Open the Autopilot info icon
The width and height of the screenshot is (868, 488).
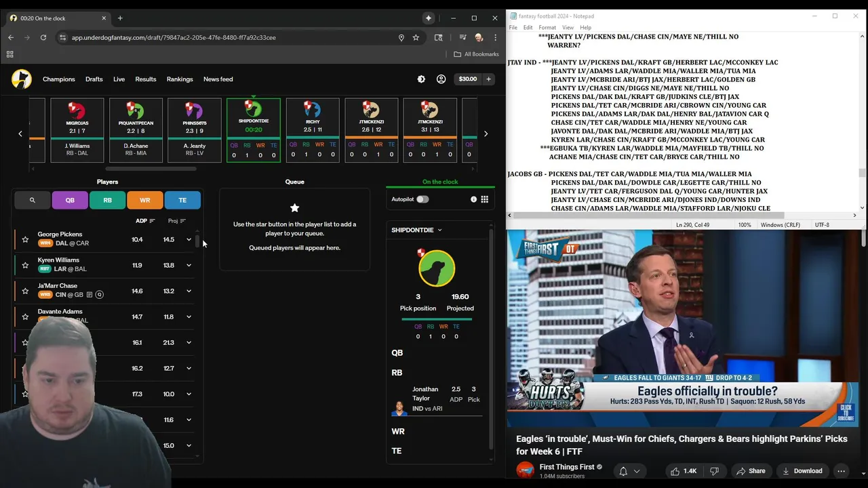click(473, 199)
